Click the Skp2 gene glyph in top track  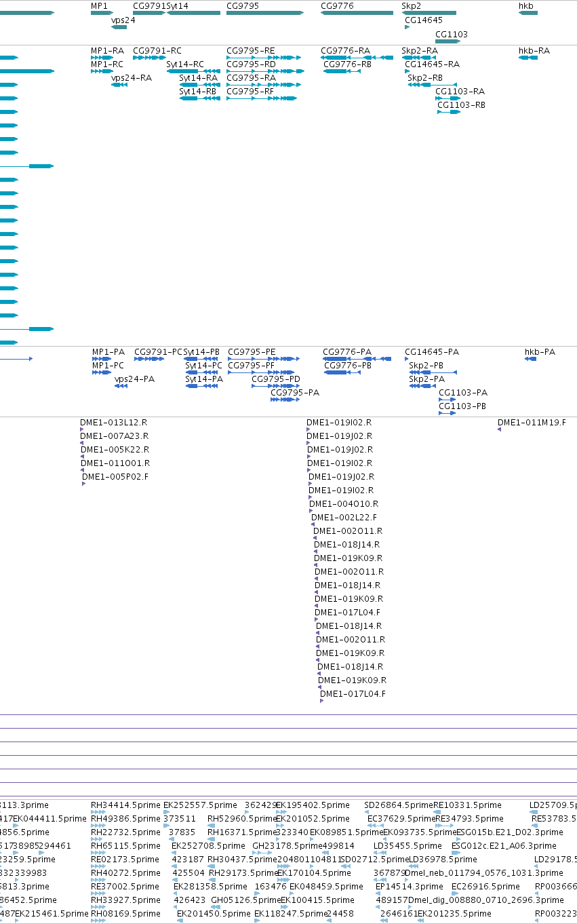pyautogui.click(x=429, y=13)
